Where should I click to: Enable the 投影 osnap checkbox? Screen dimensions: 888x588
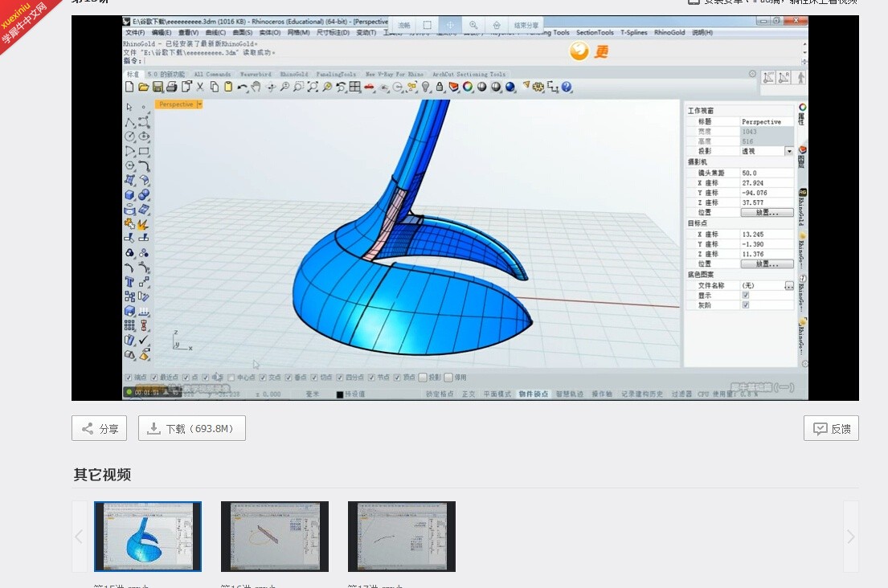tap(423, 378)
